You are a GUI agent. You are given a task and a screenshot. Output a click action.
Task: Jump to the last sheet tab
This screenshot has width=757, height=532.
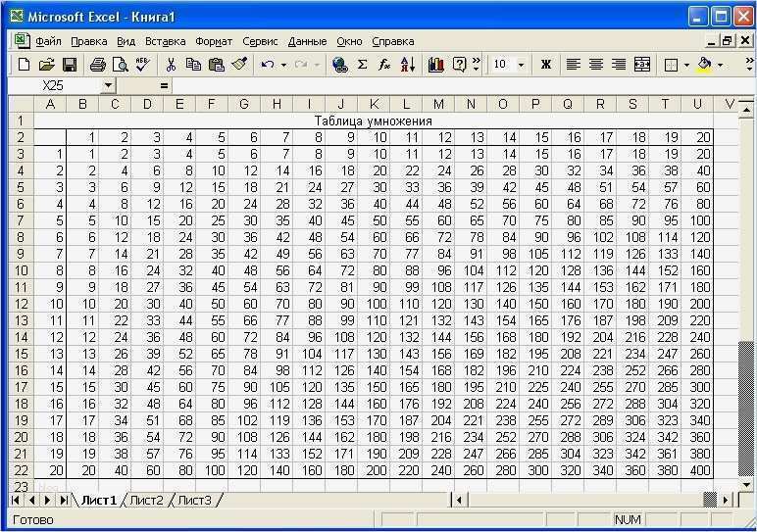point(63,501)
